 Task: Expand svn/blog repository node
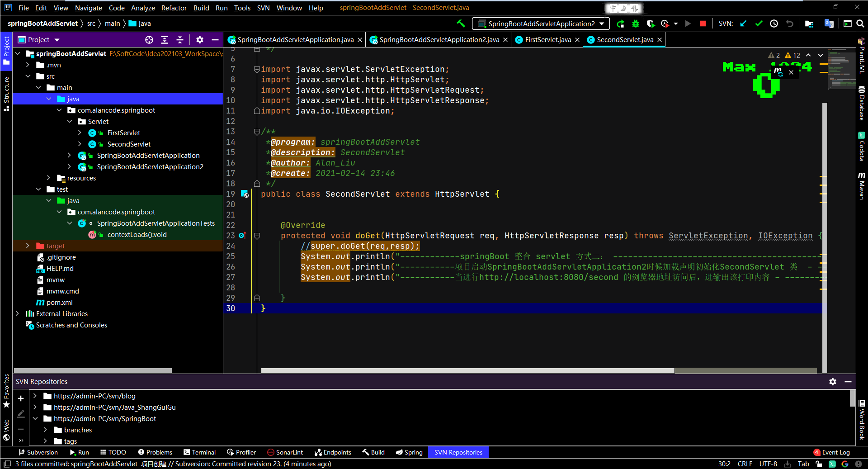click(35, 396)
